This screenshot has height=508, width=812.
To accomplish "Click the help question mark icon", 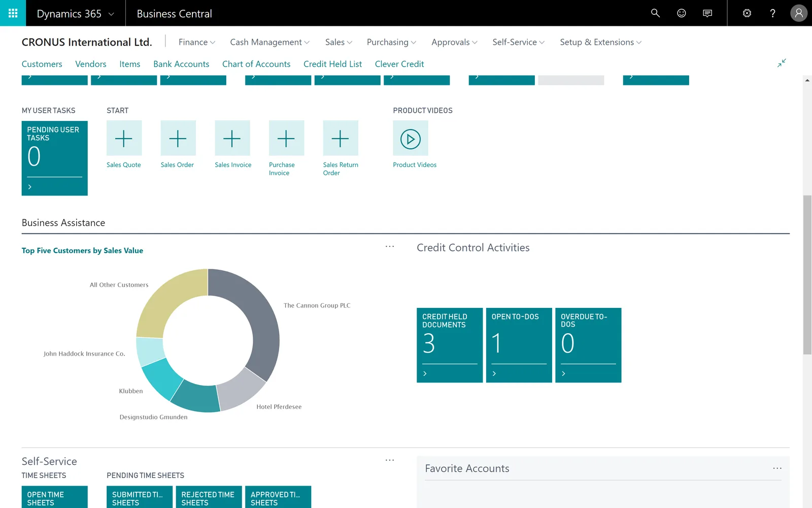I will click(x=772, y=13).
